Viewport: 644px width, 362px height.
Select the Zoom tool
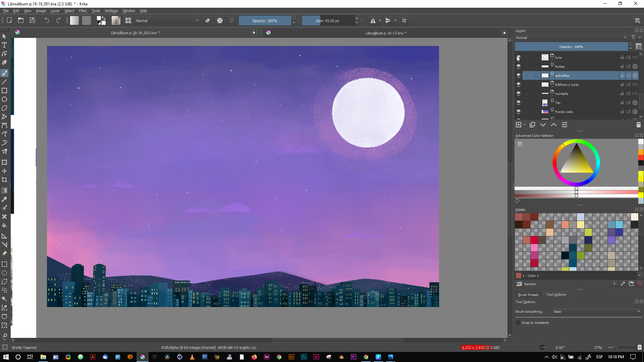click(x=4, y=335)
